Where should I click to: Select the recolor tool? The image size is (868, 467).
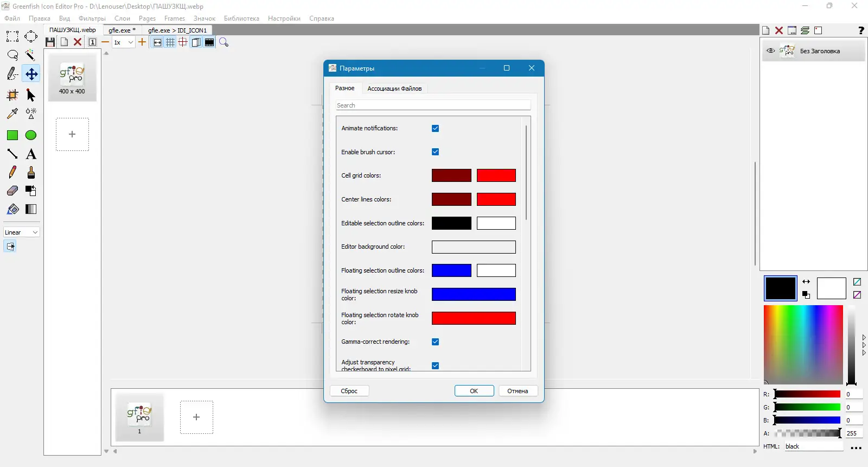(31, 191)
